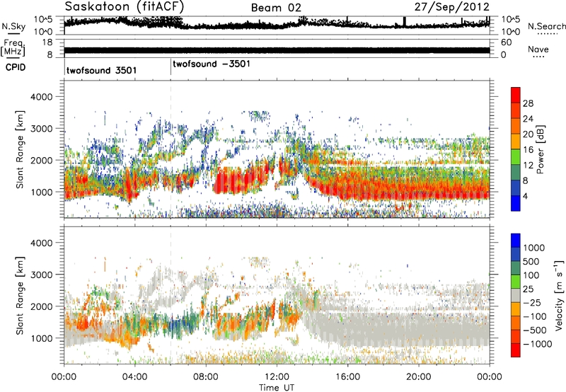Select the 100 label on velocity colorbar
The height and width of the screenshot is (392, 566).
pyautogui.click(x=532, y=275)
